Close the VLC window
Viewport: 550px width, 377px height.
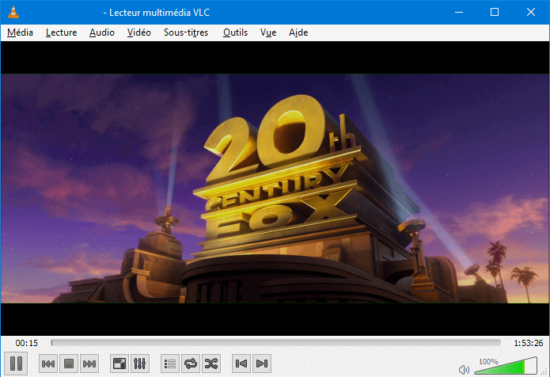pyautogui.click(x=531, y=12)
